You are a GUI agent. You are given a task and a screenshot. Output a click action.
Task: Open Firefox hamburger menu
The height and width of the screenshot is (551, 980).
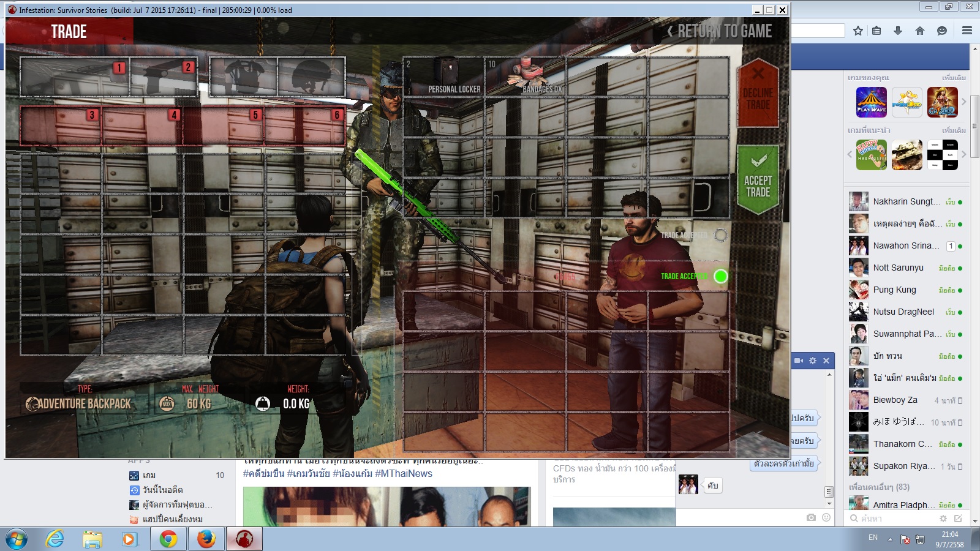click(967, 31)
